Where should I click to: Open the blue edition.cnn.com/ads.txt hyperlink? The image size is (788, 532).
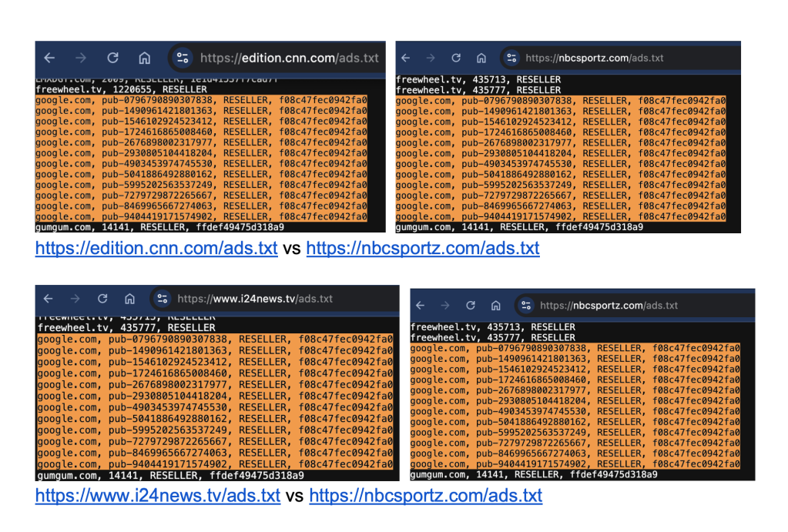[x=158, y=249]
